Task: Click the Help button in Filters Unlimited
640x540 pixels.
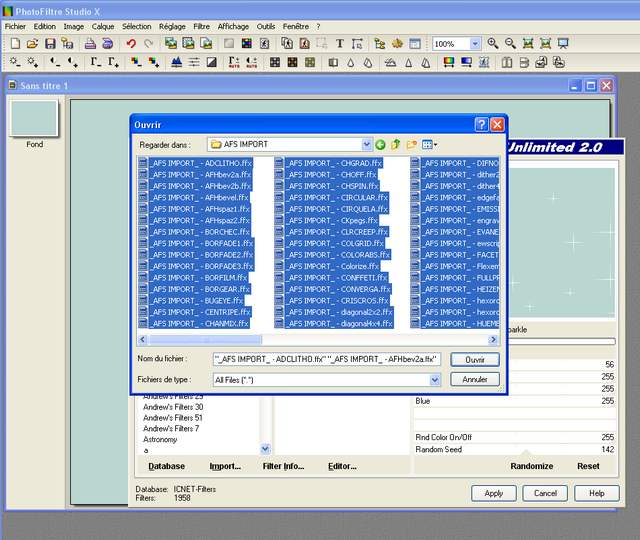Action: point(597,493)
